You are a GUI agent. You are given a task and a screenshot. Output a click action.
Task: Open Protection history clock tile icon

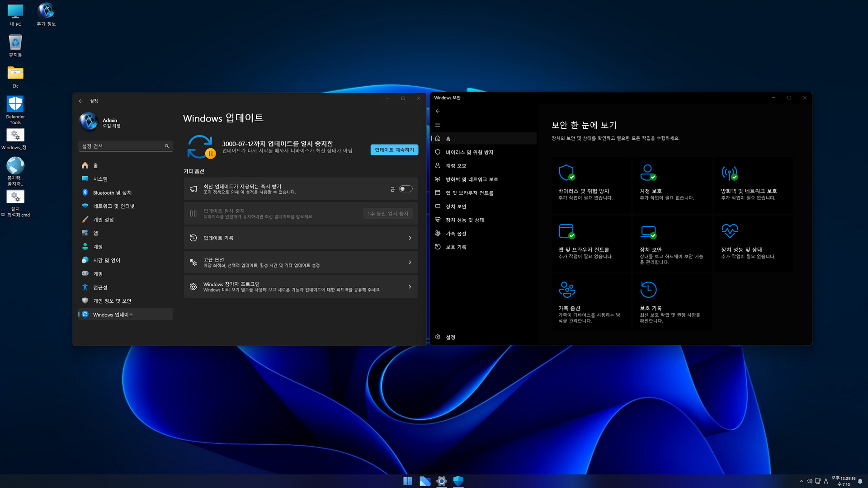(648, 290)
